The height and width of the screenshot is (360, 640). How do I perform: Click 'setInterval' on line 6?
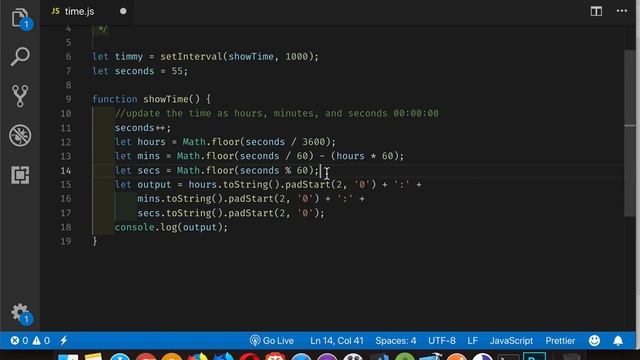pos(191,57)
